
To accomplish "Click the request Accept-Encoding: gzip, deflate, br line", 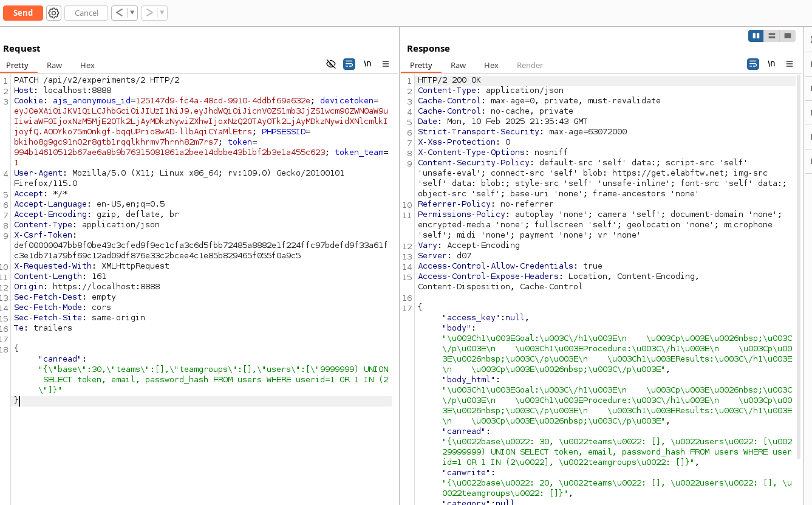I will click(x=97, y=214).
